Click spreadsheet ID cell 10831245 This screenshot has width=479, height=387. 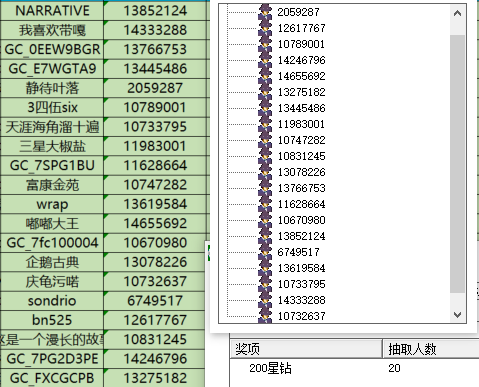click(155, 339)
